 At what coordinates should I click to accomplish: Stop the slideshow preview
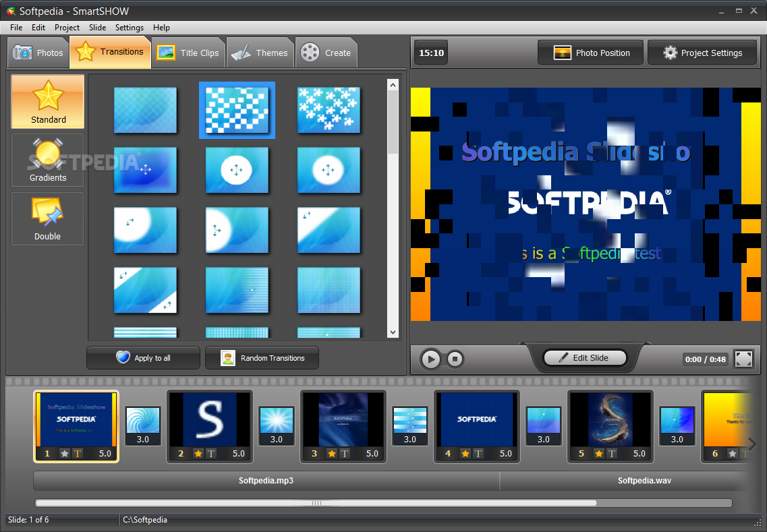pos(455,359)
